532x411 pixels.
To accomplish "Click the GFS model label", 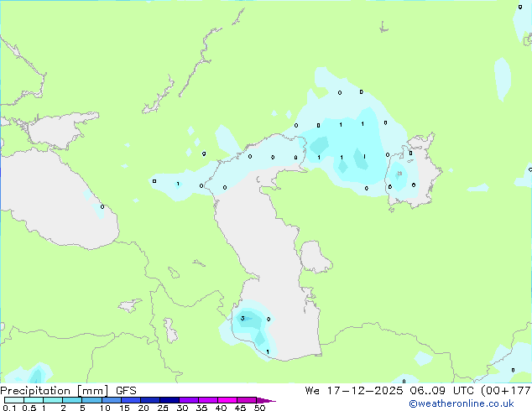I will (126, 391).
